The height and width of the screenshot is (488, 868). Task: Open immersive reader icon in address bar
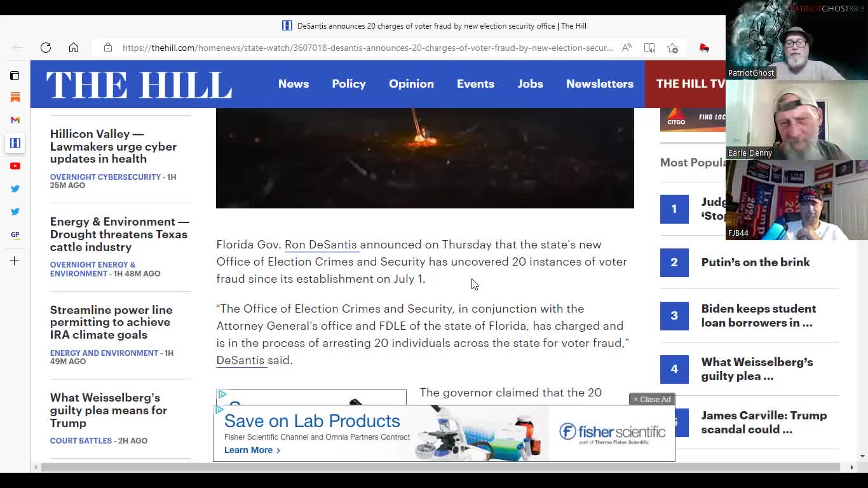649,48
